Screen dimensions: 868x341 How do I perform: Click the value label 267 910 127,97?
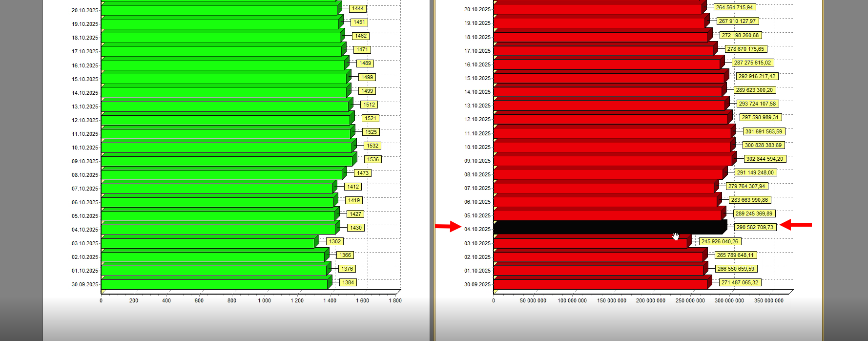[737, 21]
